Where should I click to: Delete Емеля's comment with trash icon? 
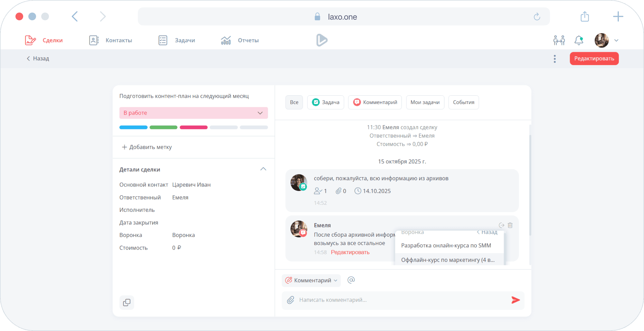coord(510,225)
